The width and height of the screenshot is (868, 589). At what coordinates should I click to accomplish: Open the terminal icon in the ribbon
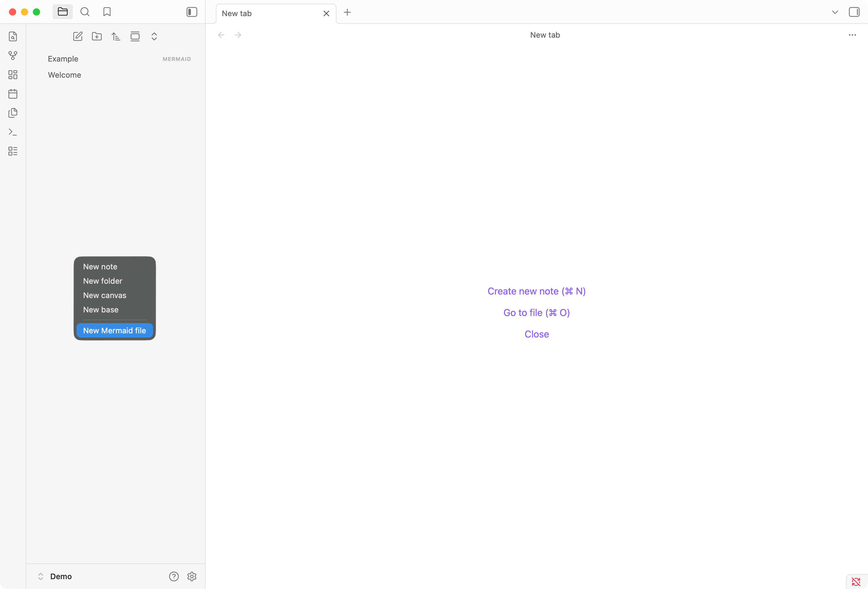[x=13, y=132]
